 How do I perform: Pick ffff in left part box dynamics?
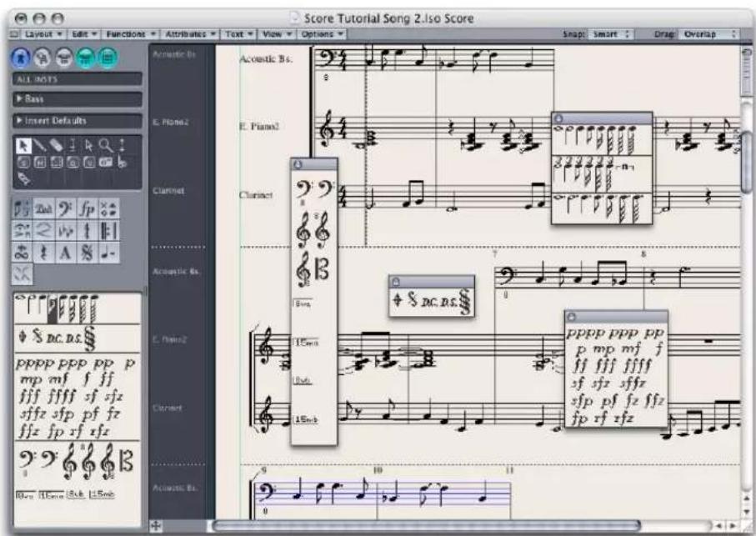[x=62, y=397]
